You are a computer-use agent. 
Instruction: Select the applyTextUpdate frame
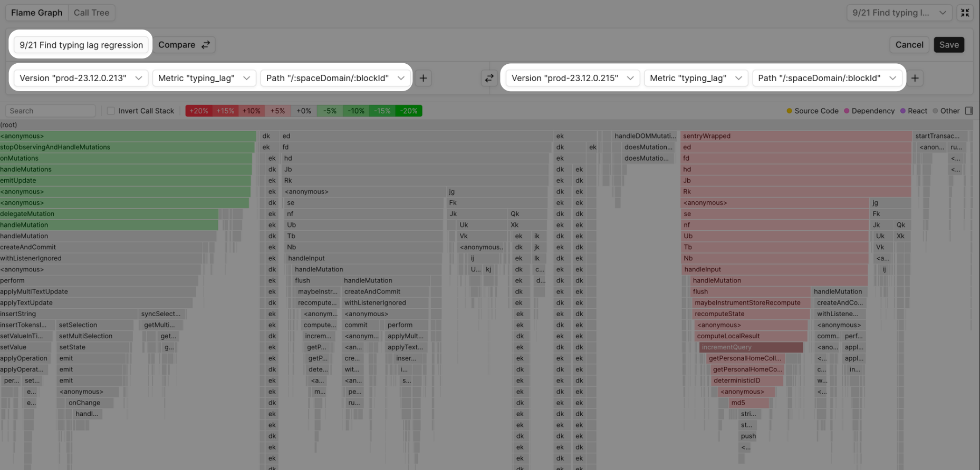96,302
